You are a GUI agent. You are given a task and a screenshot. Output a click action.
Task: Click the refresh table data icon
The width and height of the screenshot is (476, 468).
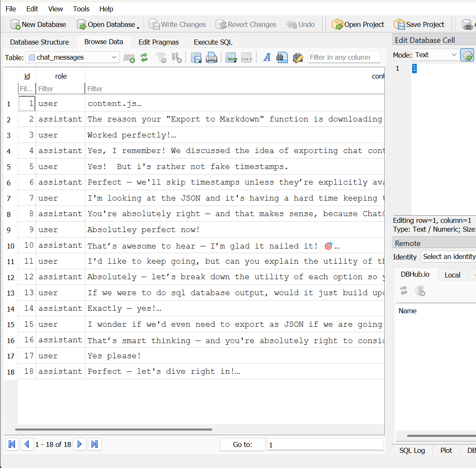[x=144, y=58]
